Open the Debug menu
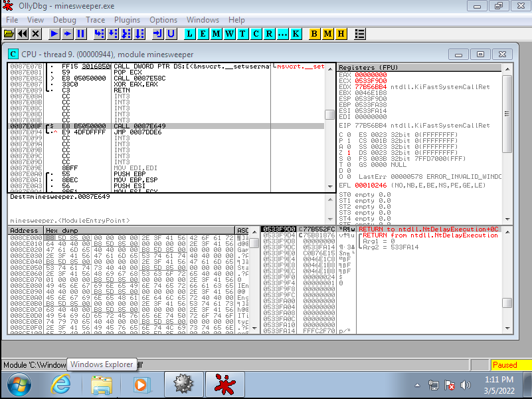Image resolution: width=532 pixels, height=399 pixels. (x=64, y=20)
